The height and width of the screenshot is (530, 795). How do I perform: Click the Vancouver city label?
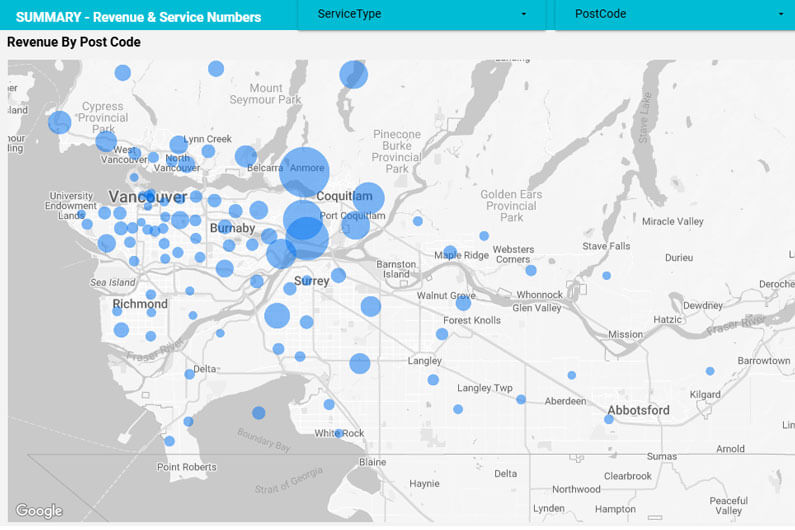(148, 197)
